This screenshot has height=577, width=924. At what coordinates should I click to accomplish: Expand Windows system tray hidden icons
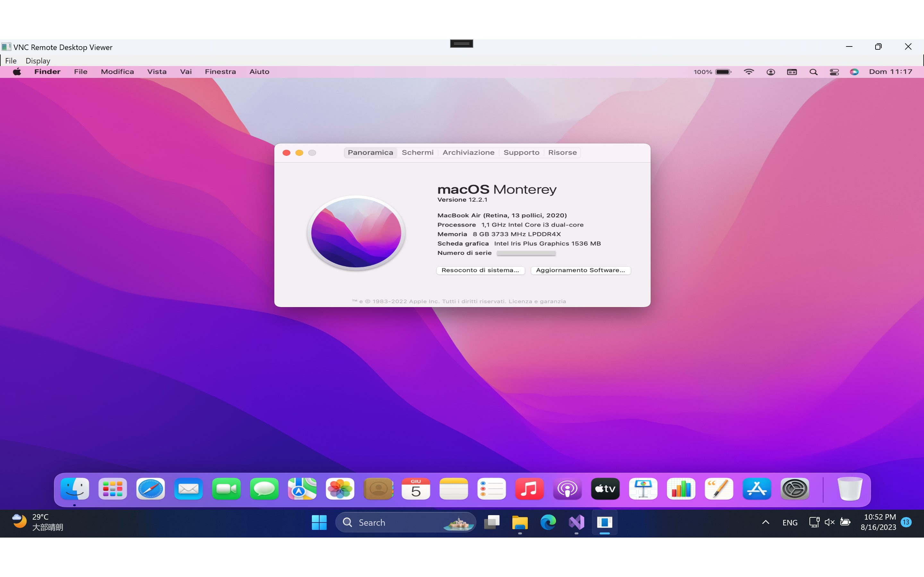[x=766, y=522]
